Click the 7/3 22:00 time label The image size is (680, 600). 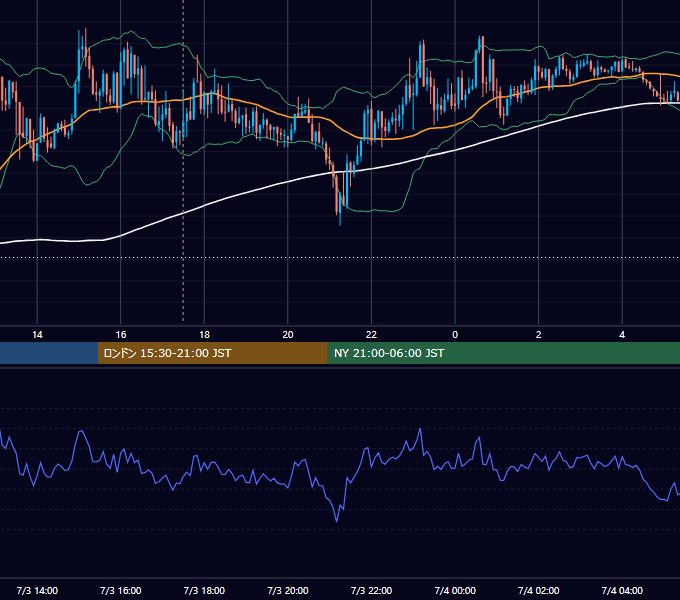(x=371, y=590)
